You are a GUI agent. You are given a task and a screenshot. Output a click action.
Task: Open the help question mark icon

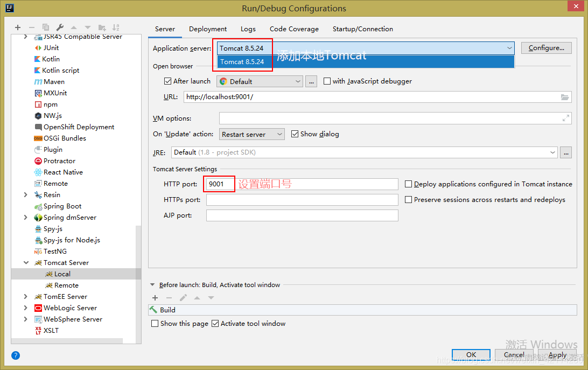[x=16, y=355]
